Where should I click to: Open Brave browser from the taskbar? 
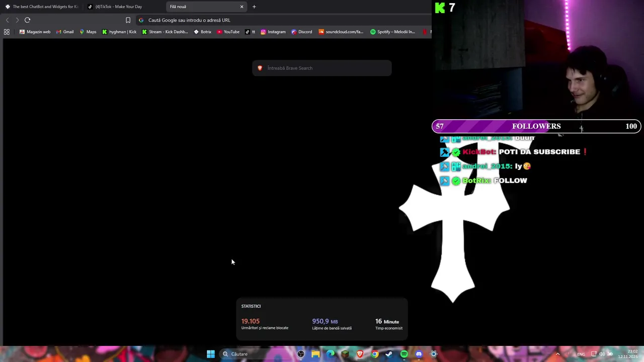coord(360,354)
